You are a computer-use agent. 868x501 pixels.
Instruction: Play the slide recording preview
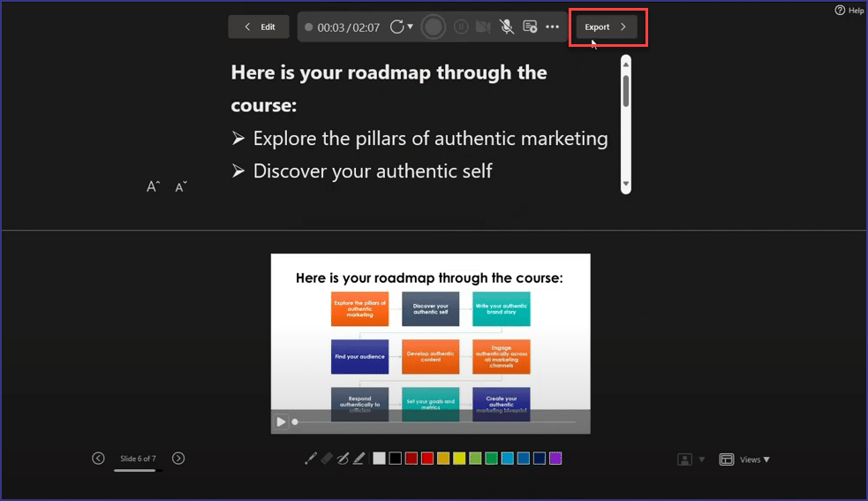pyautogui.click(x=281, y=421)
